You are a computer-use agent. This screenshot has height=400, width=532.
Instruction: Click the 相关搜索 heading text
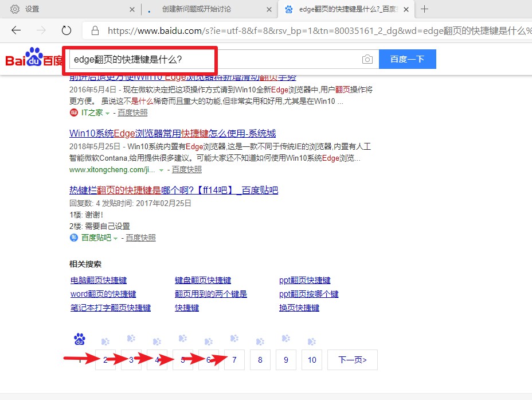pyautogui.click(x=85, y=264)
